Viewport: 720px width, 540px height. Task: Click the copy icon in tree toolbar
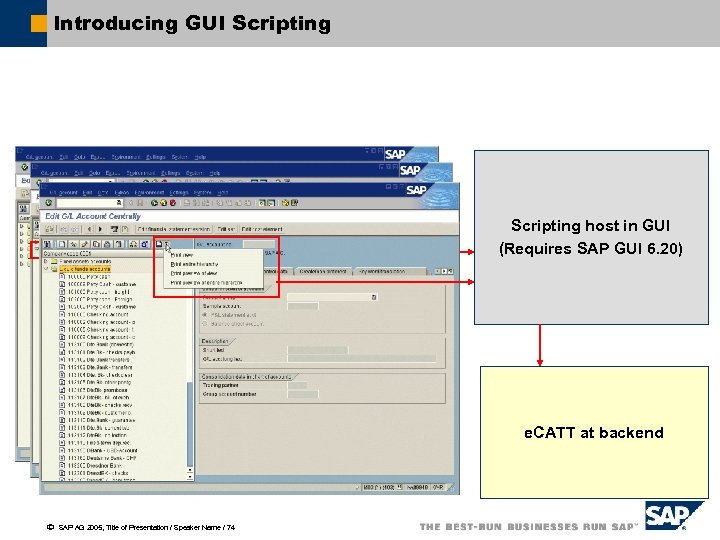(96, 244)
